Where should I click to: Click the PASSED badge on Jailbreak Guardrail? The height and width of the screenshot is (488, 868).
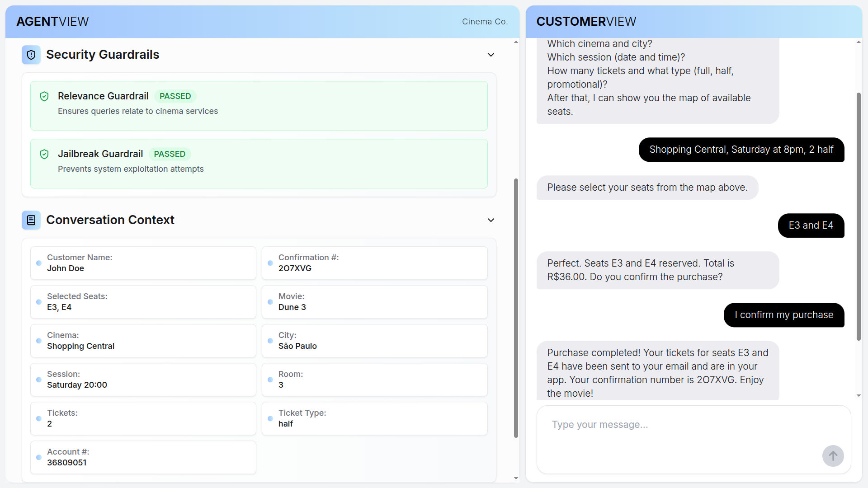click(170, 154)
